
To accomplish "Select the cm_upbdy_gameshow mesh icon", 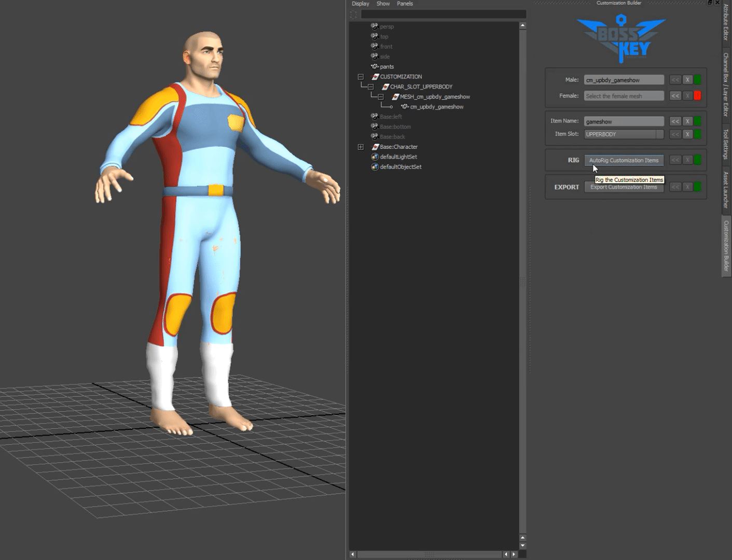I will 405,106.
